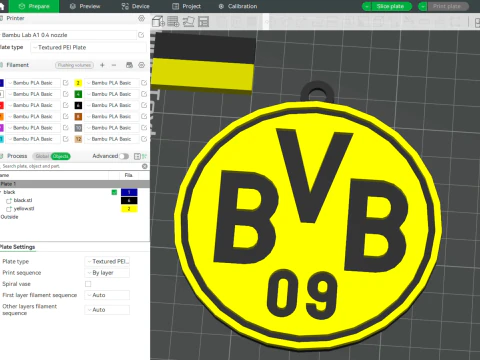This screenshot has height=360, width=480.
Task: Click green filament 4 color swatch
Action: tap(78, 94)
